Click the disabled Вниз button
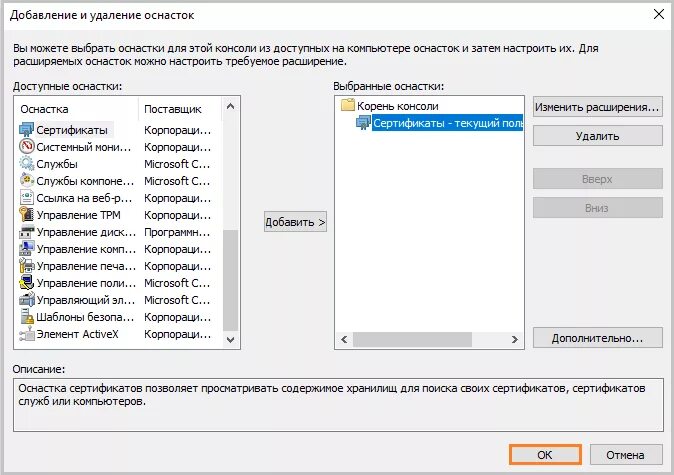 pos(597,208)
